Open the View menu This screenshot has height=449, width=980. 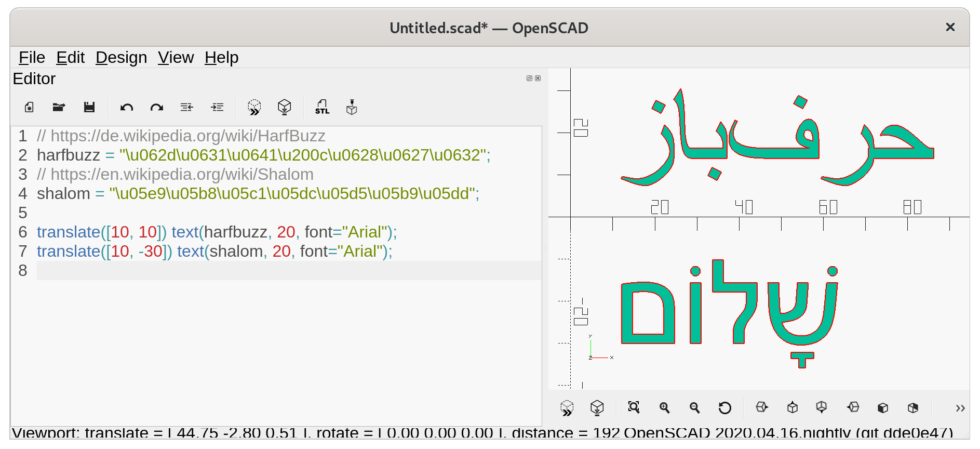[176, 57]
